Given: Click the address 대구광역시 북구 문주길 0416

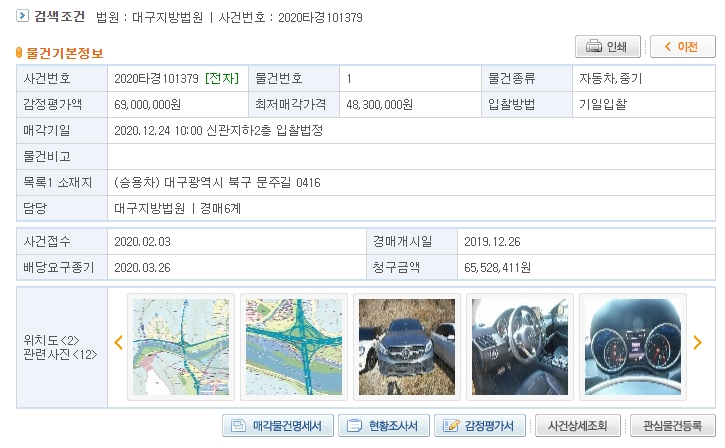Looking at the screenshot, I should (x=242, y=183).
